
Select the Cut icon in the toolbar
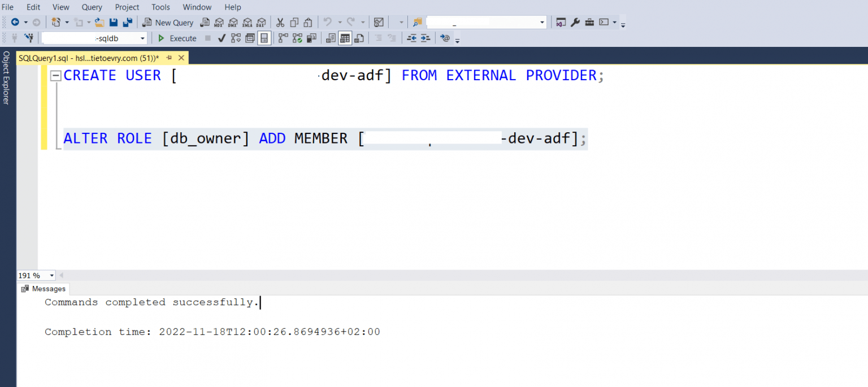pos(280,22)
